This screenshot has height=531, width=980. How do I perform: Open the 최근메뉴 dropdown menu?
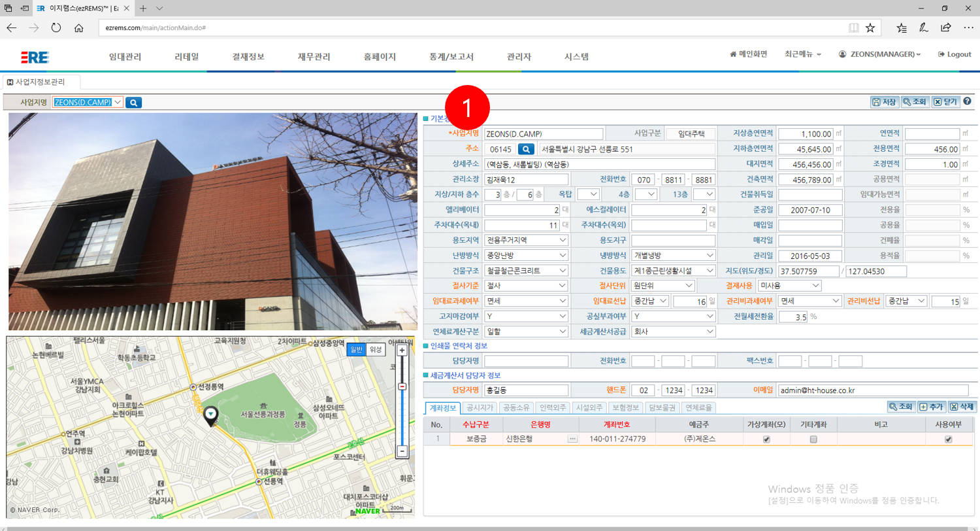click(802, 54)
